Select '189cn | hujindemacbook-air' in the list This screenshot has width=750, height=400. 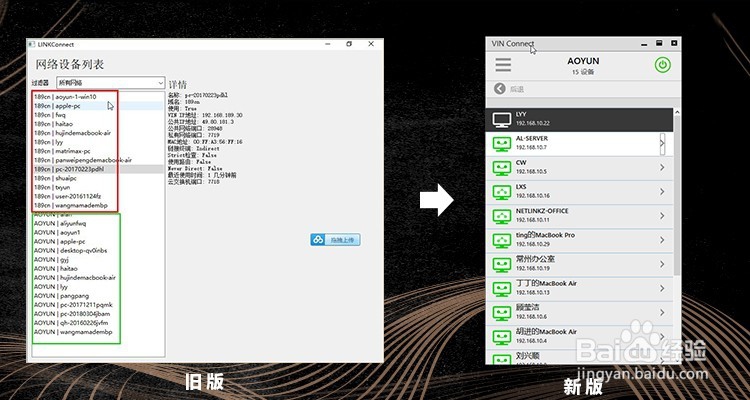click(x=72, y=133)
